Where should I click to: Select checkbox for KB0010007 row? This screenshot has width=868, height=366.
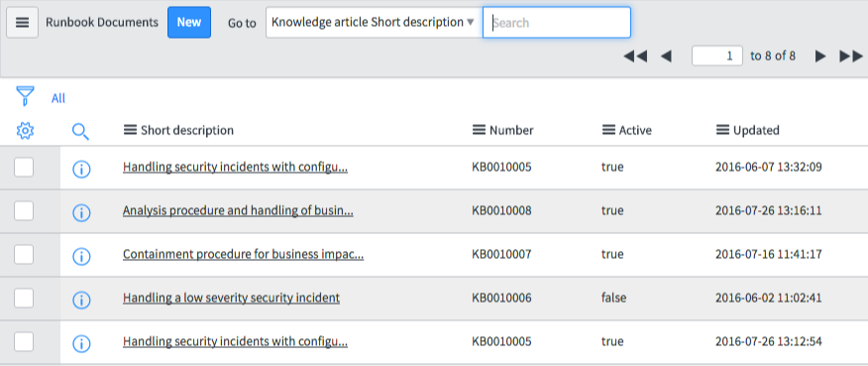[x=24, y=255]
